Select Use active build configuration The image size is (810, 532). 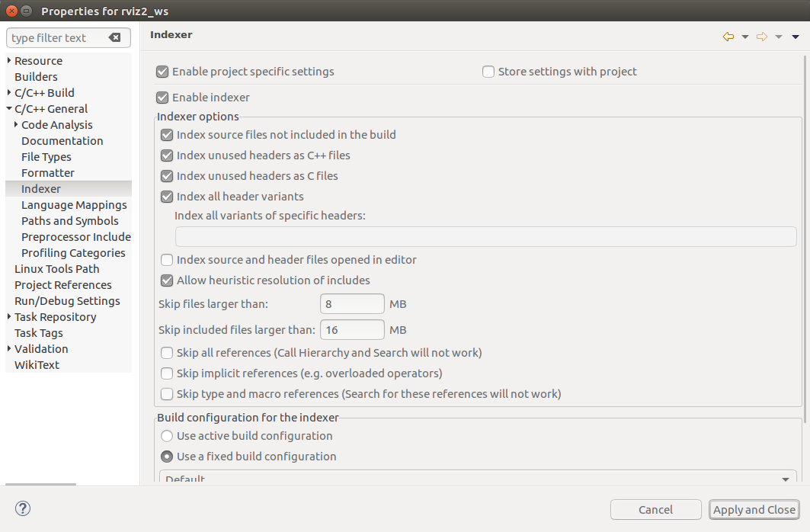click(x=167, y=436)
